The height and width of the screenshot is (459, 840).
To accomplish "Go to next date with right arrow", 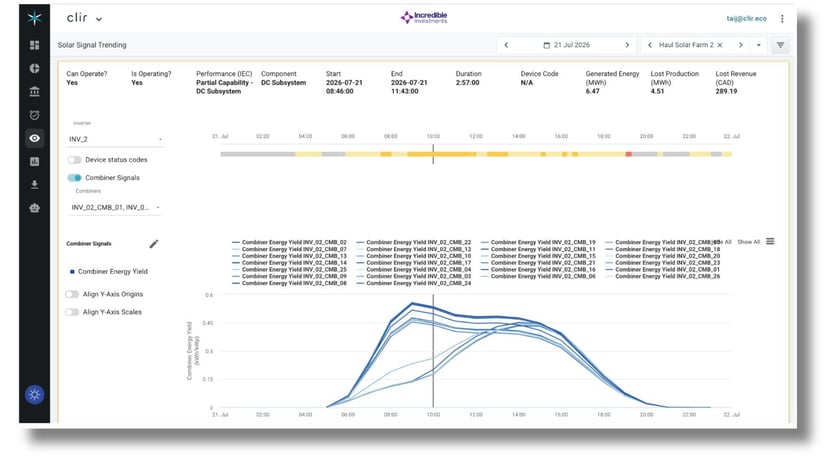I will [627, 45].
